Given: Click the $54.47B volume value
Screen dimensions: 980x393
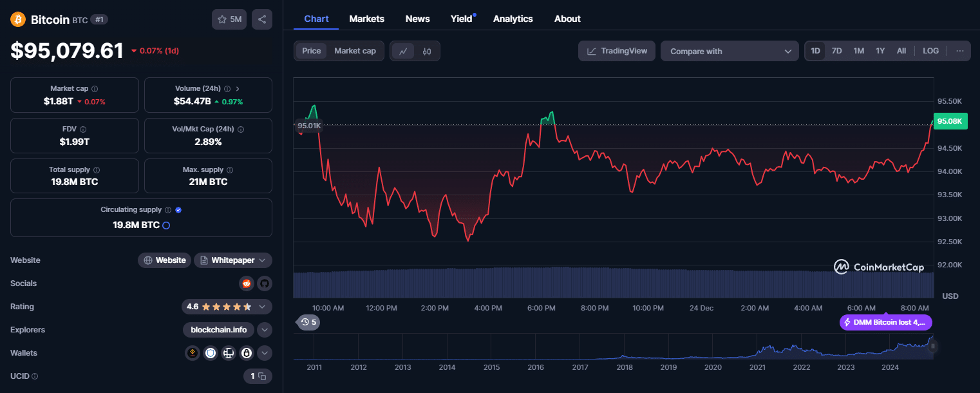Looking at the screenshot, I should pos(193,101).
